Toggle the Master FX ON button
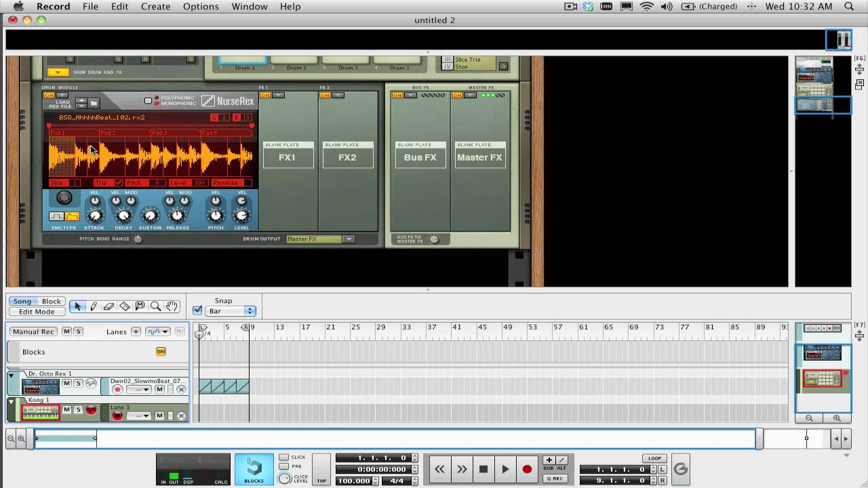The image size is (868, 488). [x=458, y=96]
